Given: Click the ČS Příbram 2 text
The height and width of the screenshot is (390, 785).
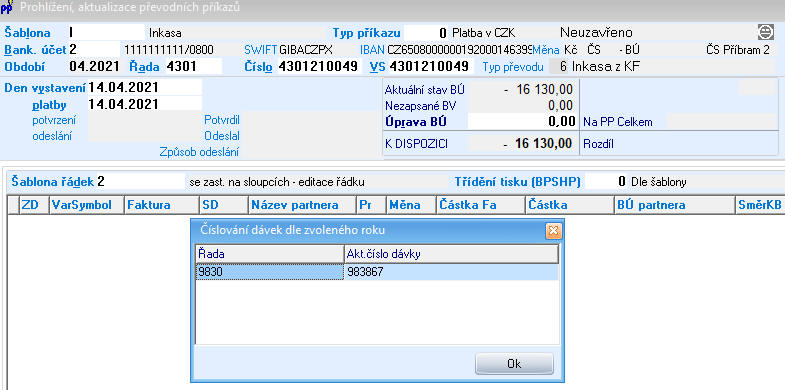Looking at the screenshot, I should point(737,50).
